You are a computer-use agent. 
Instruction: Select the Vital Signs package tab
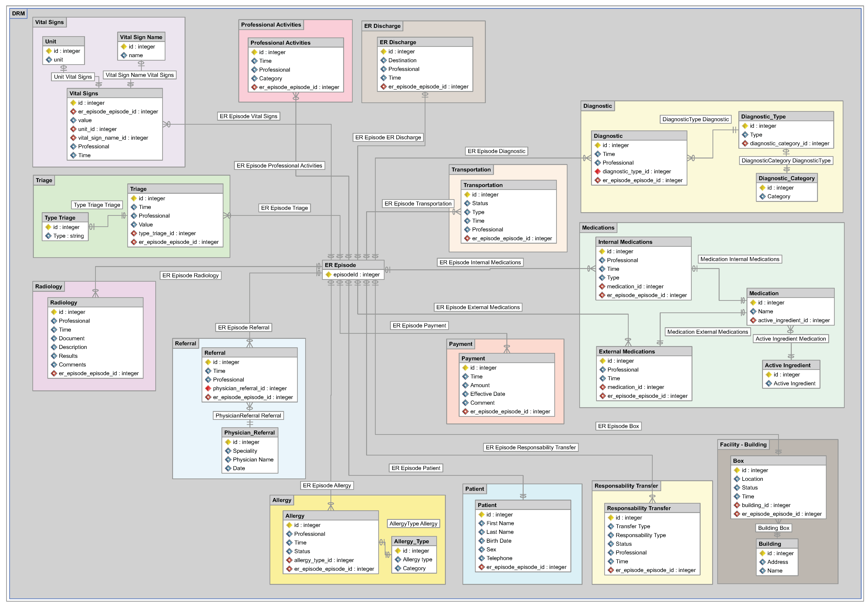50,22
